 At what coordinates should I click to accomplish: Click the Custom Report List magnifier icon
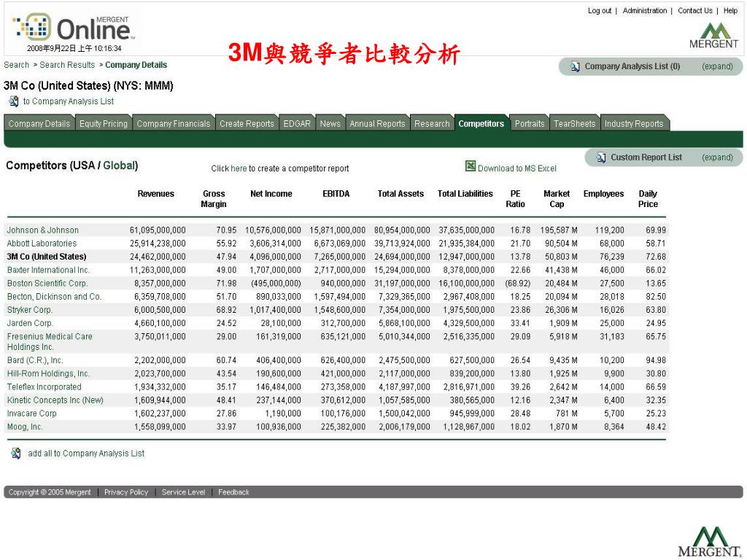click(601, 157)
